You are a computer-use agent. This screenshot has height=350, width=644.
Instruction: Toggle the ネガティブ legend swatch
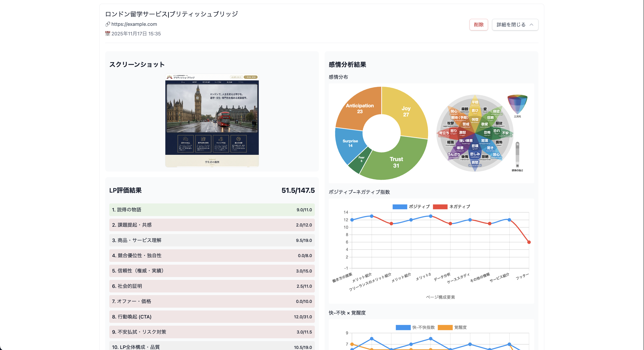(440, 207)
